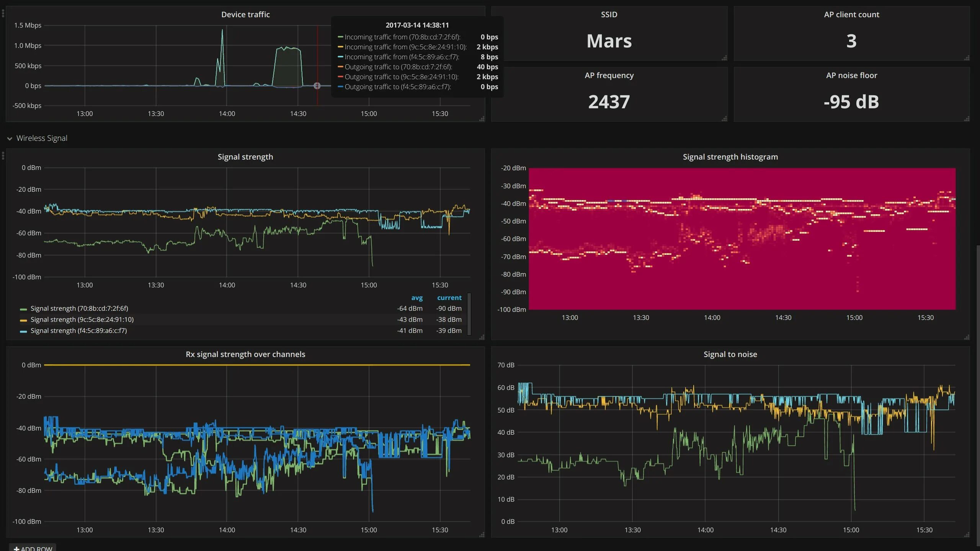Click AP client count panel resize handle

point(967,58)
